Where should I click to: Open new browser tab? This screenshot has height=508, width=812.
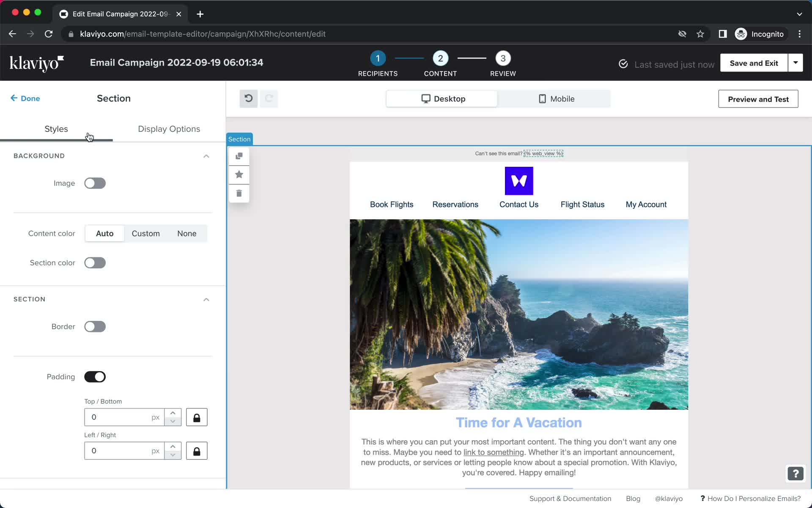pos(200,14)
